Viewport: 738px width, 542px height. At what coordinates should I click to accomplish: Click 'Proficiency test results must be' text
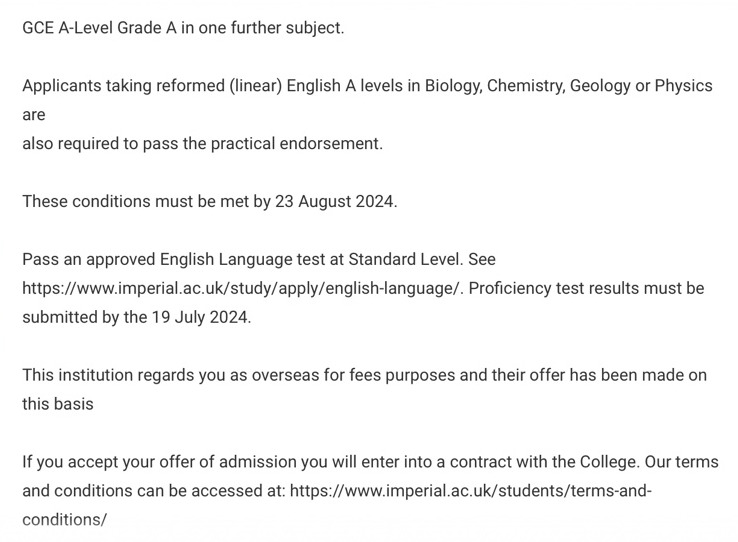point(586,288)
